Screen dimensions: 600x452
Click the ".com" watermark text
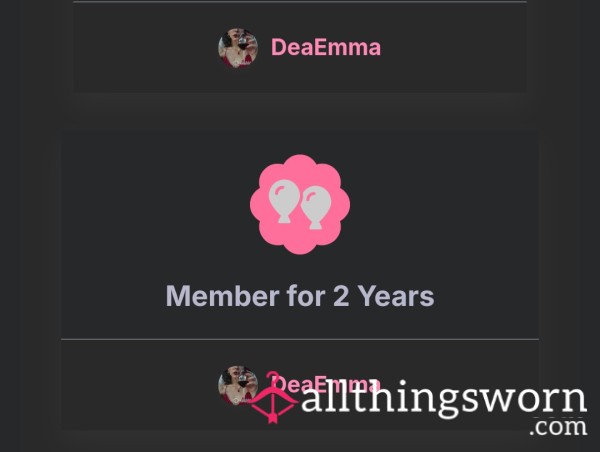(558, 427)
